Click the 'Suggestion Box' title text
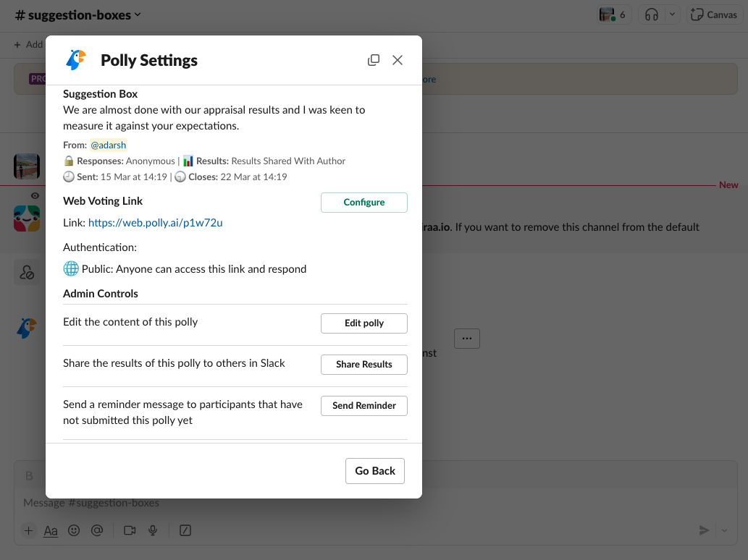The width and height of the screenshot is (748, 560). (x=100, y=94)
